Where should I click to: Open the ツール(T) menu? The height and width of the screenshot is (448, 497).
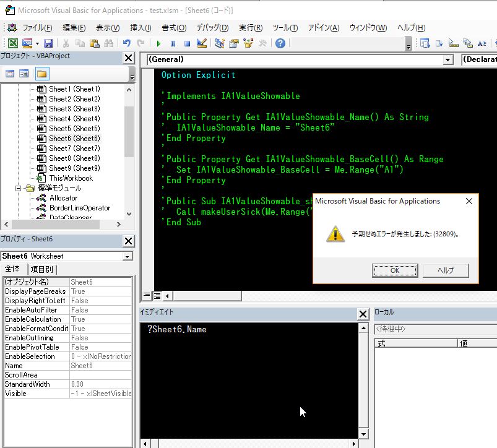(285, 28)
